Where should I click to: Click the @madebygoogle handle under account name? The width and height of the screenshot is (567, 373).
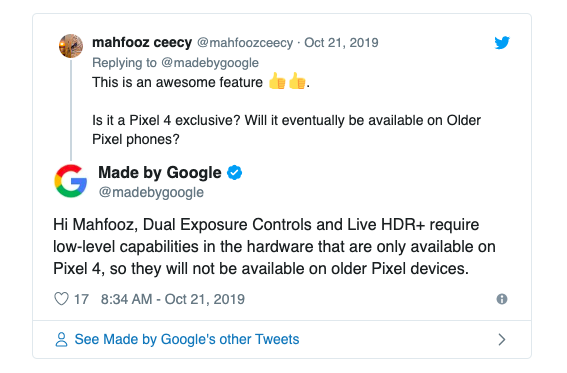tap(151, 192)
